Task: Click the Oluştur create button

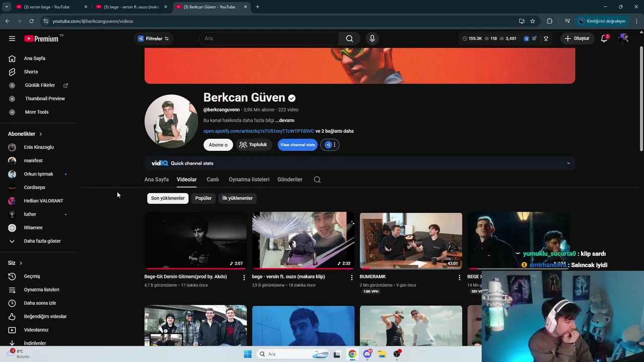Action: point(577,39)
